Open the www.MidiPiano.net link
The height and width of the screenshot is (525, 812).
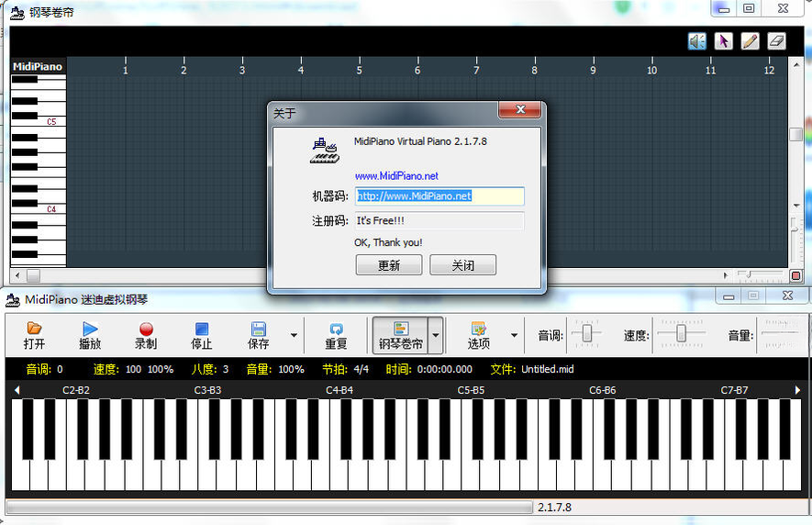coord(396,176)
